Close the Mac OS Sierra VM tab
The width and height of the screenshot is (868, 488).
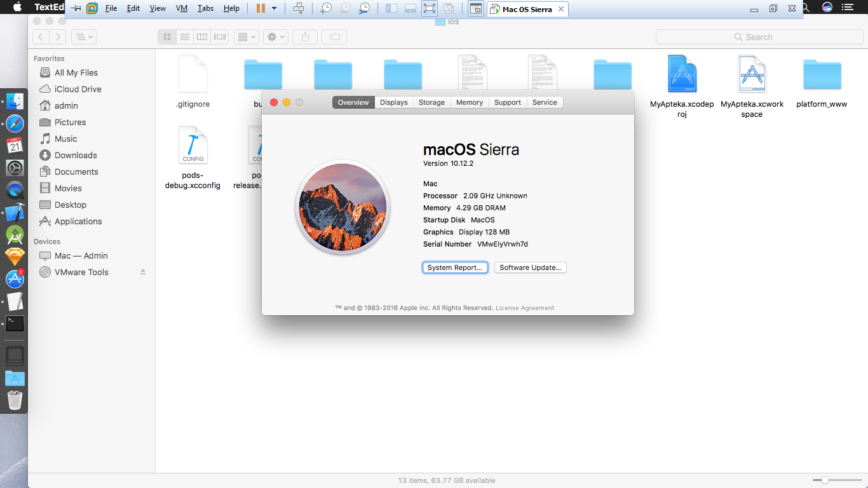[560, 10]
